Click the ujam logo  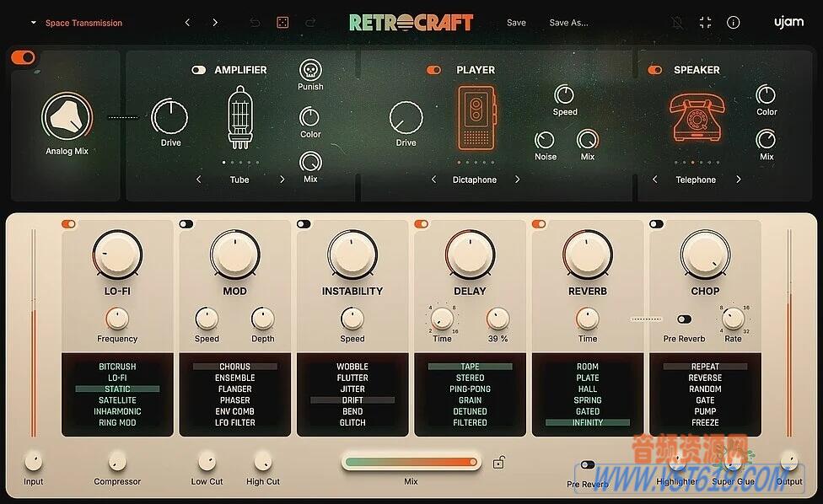tap(788, 22)
